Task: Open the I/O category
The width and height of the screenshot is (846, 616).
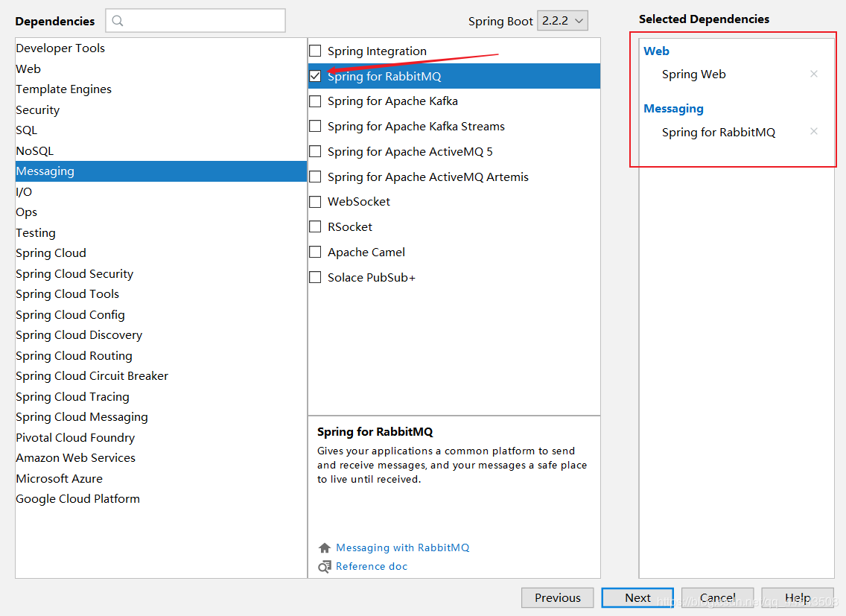Action: coord(161,191)
